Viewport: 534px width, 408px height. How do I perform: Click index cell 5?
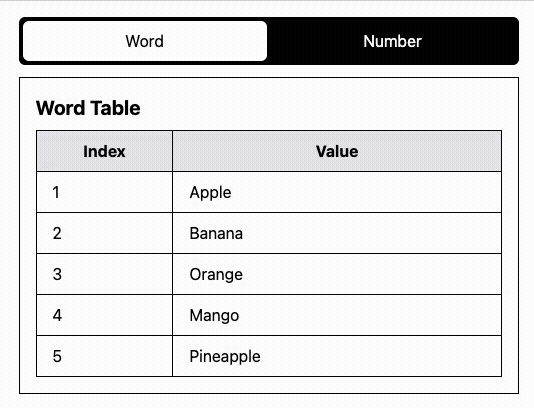click(104, 356)
